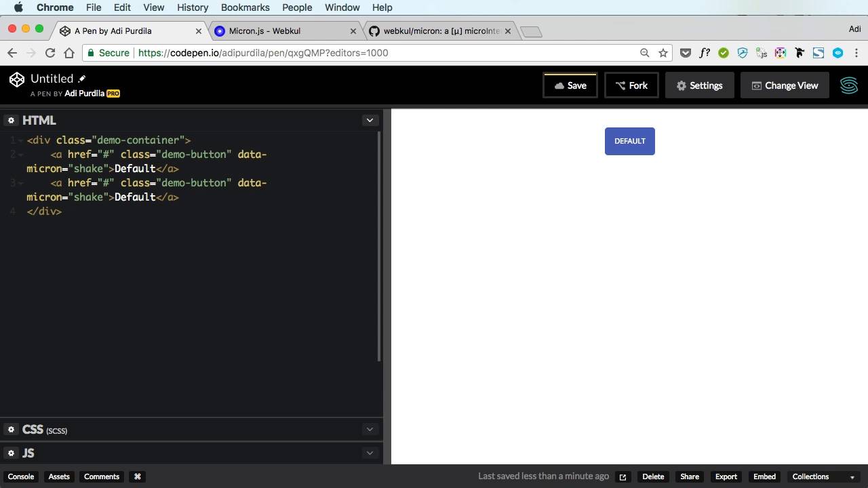Screen dimensions: 868x488
Task: Open the Comments panel
Action: pos(102,476)
